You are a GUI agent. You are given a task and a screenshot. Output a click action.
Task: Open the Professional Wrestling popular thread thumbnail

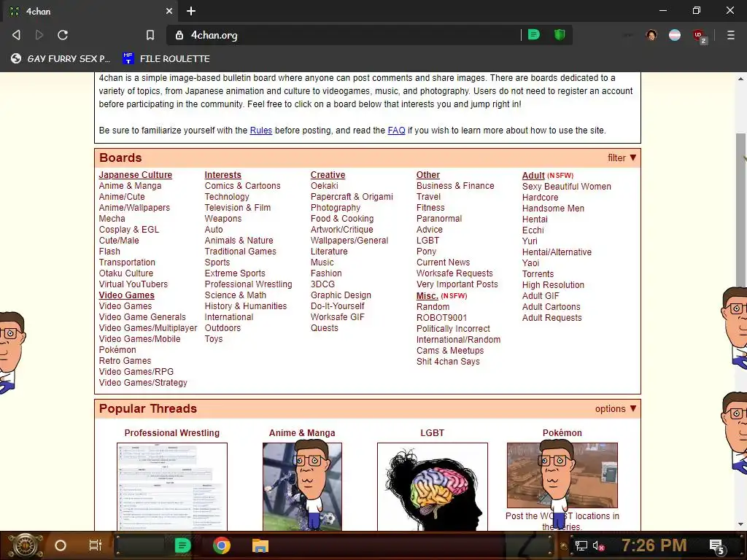172,486
